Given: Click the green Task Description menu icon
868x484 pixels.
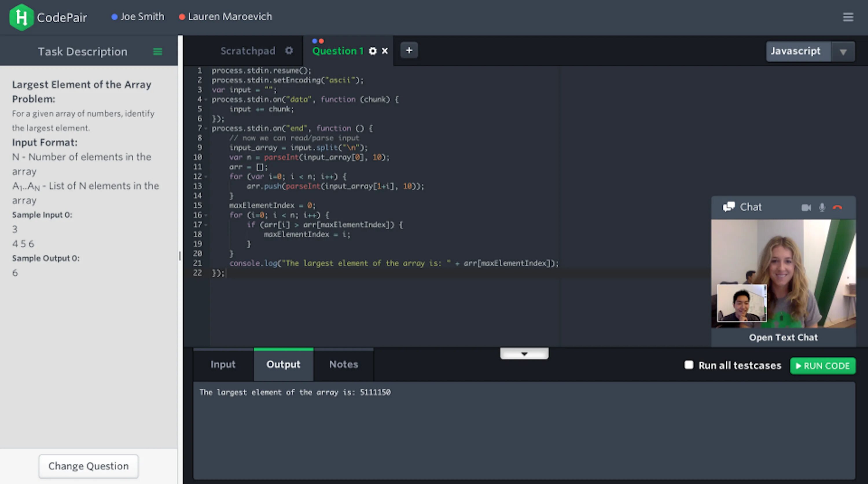Looking at the screenshot, I should point(157,52).
